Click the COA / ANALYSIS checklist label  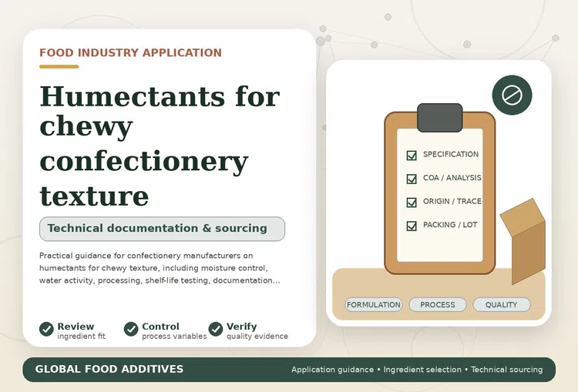pyautogui.click(x=452, y=178)
